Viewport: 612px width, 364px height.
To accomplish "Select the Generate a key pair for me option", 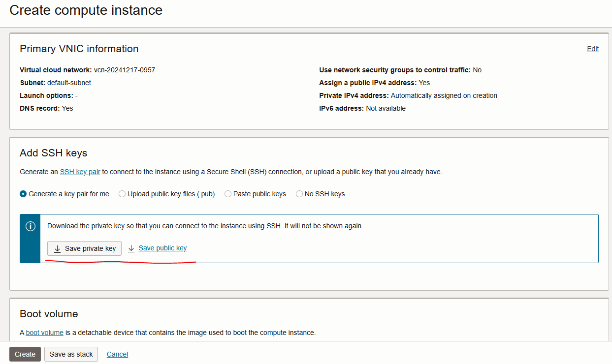I will (x=23, y=194).
